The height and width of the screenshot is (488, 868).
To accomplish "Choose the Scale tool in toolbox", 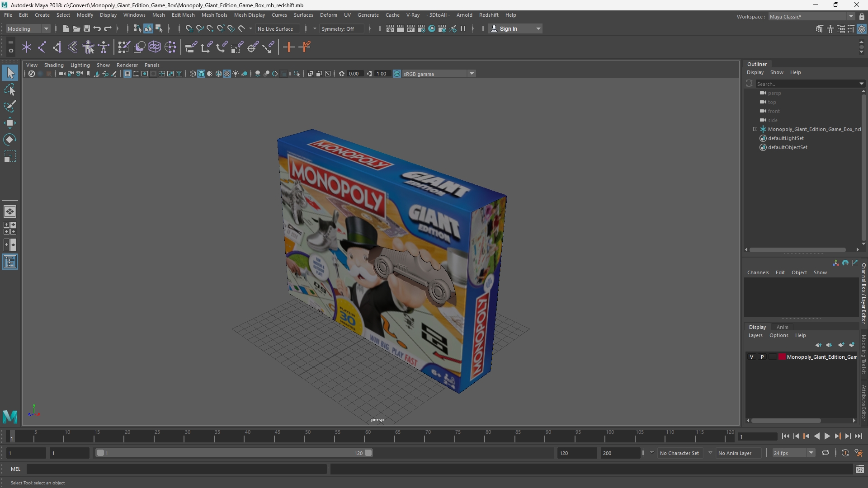I will [10, 156].
